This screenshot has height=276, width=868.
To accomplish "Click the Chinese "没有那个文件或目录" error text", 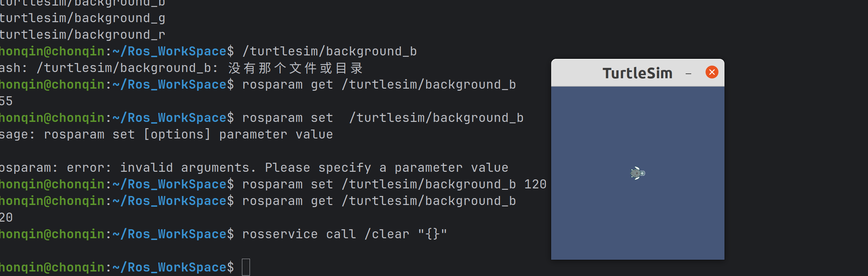I will [x=295, y=68].
